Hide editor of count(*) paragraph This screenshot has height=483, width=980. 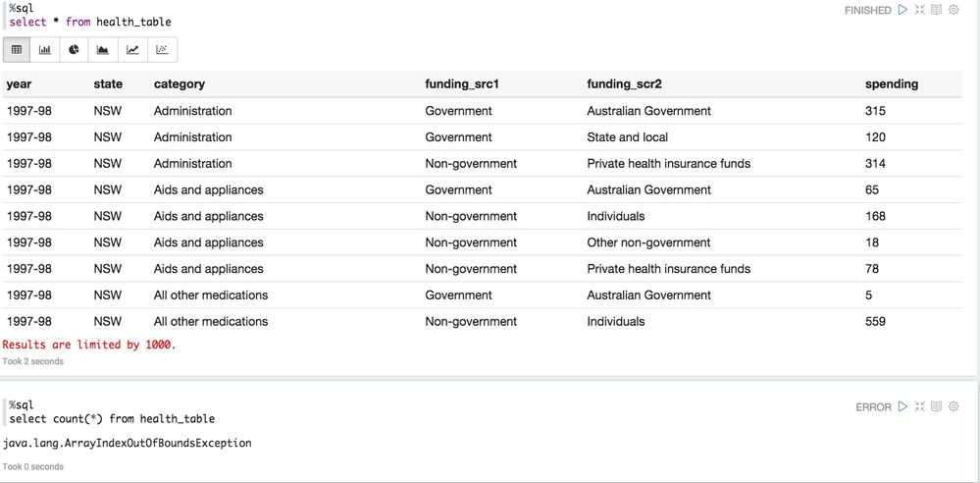coord(919,406)
